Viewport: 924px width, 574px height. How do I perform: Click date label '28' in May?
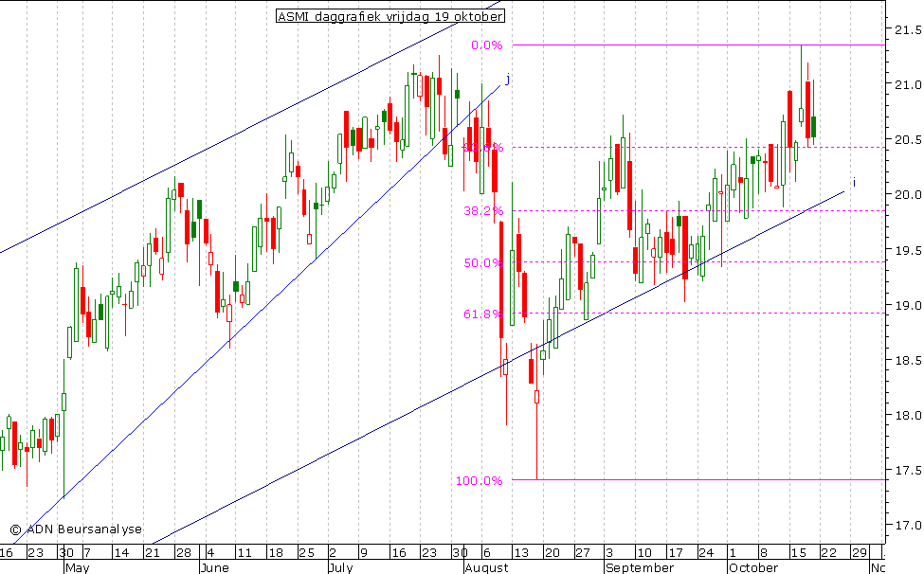(184, 553)
